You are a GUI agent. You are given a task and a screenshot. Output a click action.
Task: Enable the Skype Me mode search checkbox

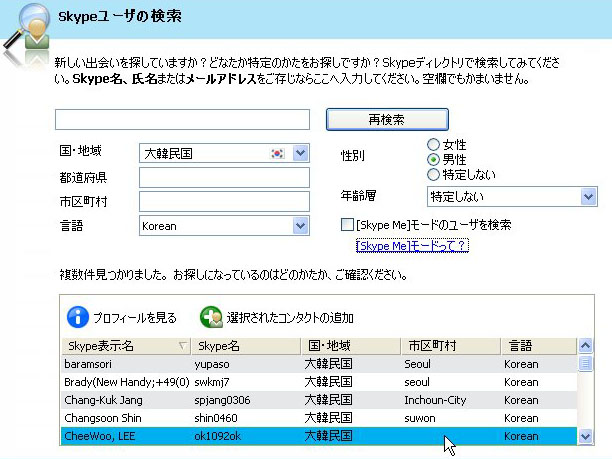tap(347, 225)
